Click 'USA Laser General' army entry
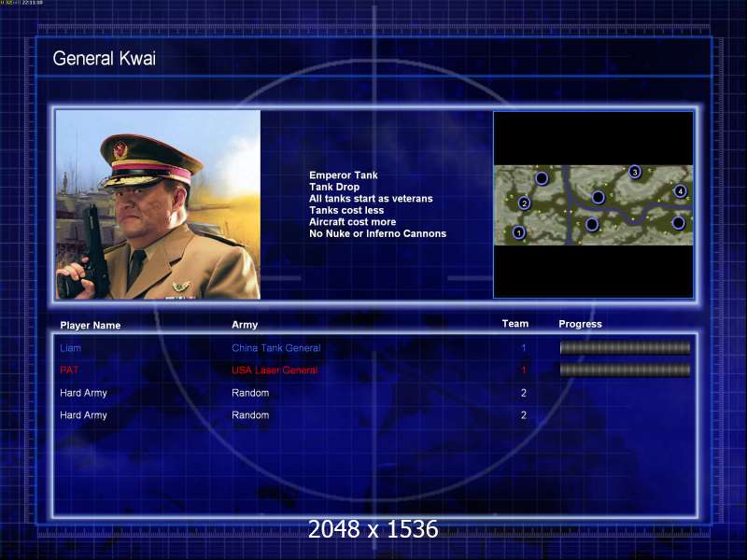Viewport: 747px width, 560px height. (x=275, y=370)
